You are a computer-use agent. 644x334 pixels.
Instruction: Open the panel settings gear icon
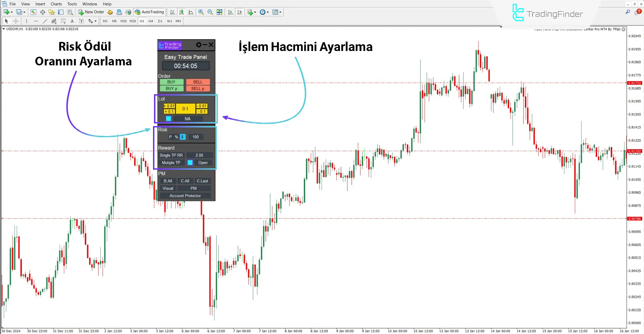point(199,45)
